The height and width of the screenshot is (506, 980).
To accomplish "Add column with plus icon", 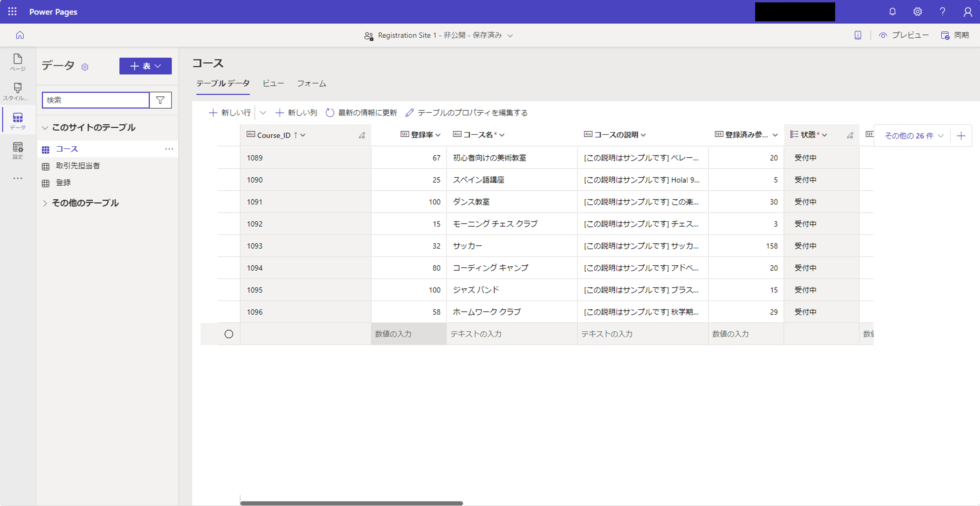I will (x=961, y=136).
